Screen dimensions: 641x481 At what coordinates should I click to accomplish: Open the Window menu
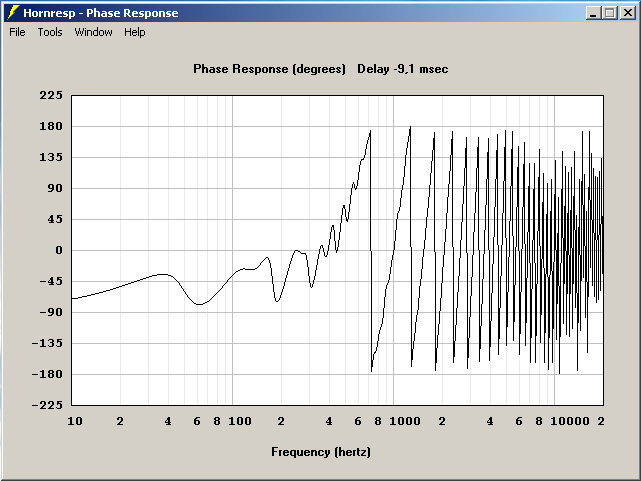click(x=93, y=32)
